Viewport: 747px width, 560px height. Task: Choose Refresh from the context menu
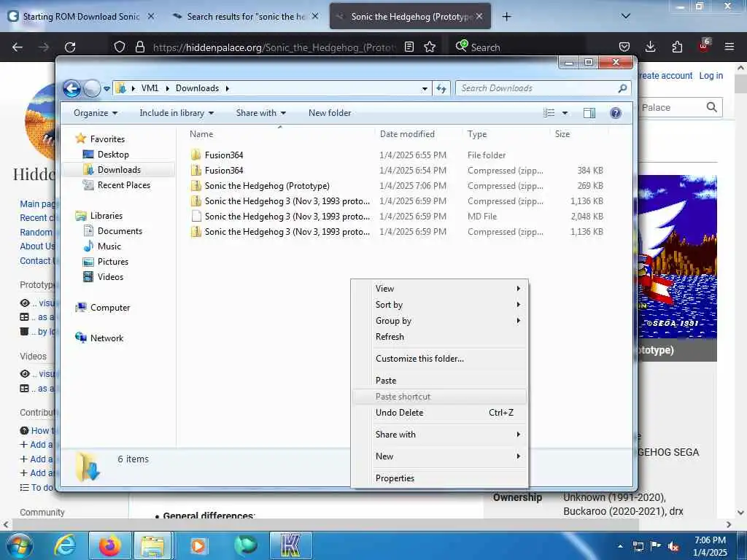(x=440, y=337)
